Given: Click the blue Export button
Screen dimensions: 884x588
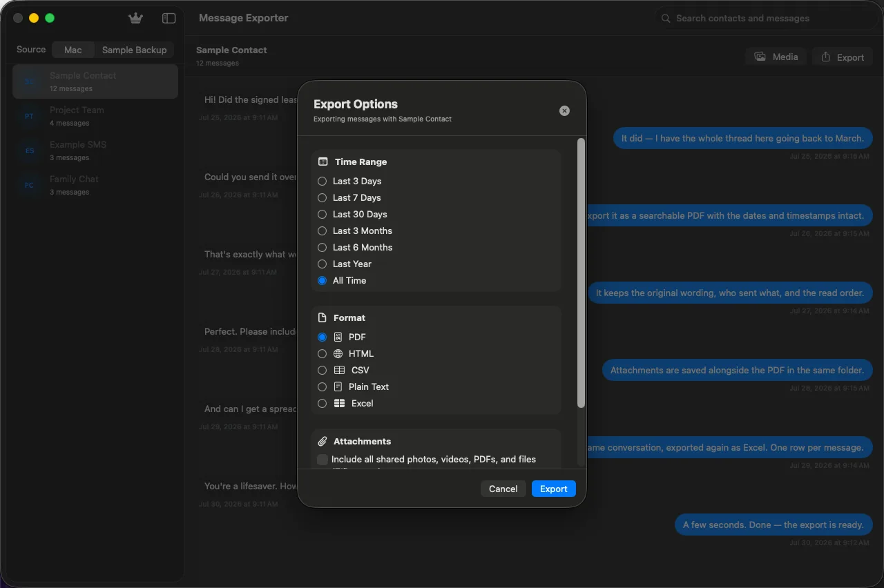Looking at the screenshot, I should click(x=554, y=489).
